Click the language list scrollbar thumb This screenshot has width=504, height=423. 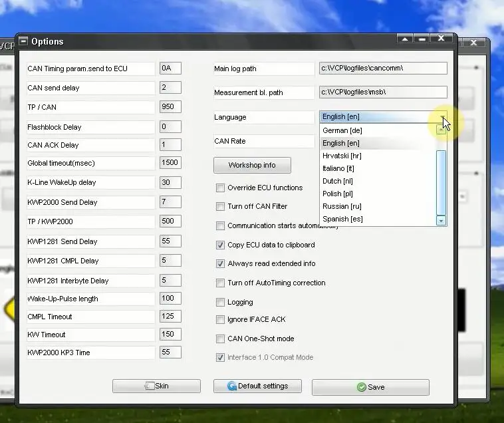[x=441, y=183]
